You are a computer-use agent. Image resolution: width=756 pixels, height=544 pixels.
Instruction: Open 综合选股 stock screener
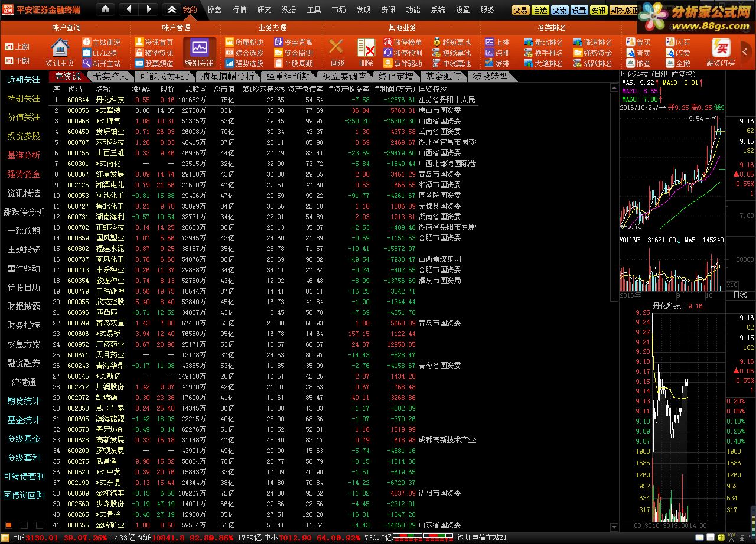pos(245,53)
